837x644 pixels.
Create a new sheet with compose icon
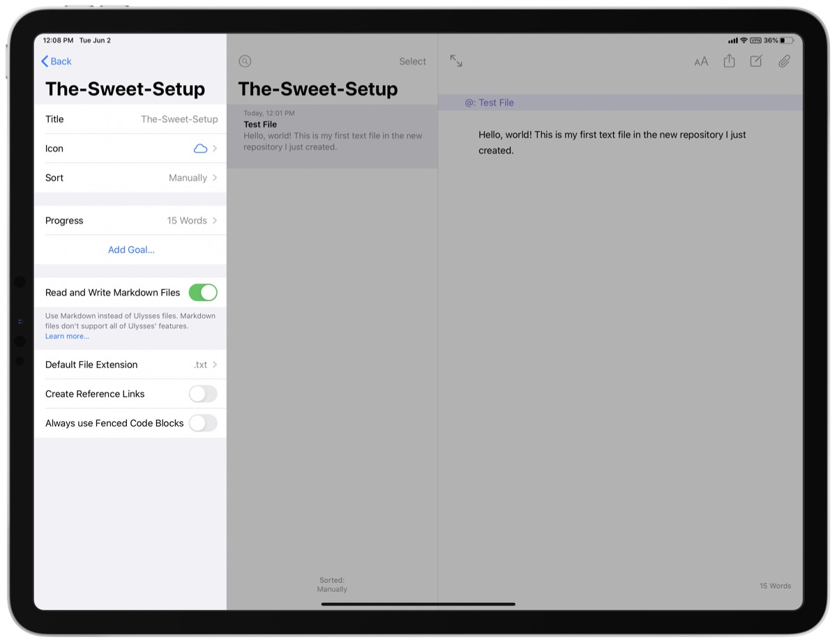(x=756, y=61)
